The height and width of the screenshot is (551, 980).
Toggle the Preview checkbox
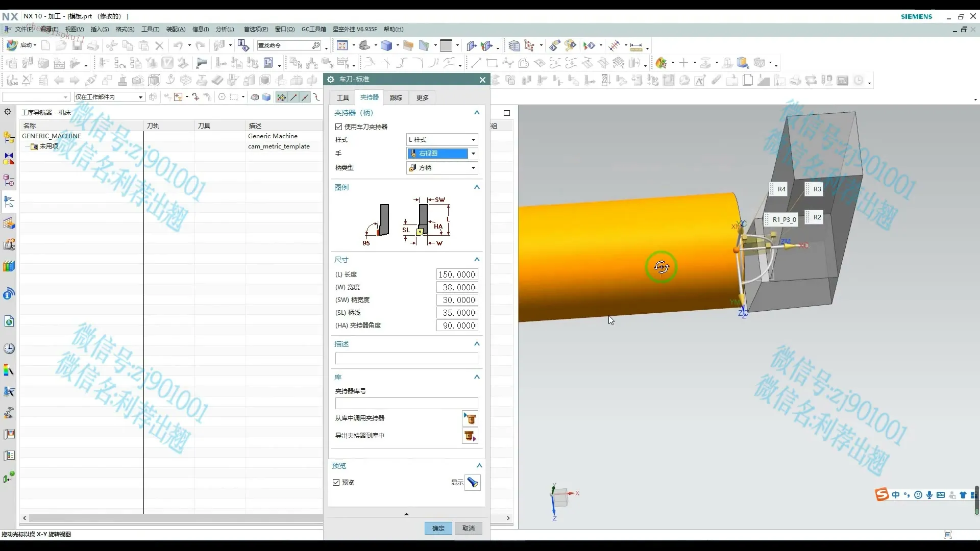coord(336,482)
